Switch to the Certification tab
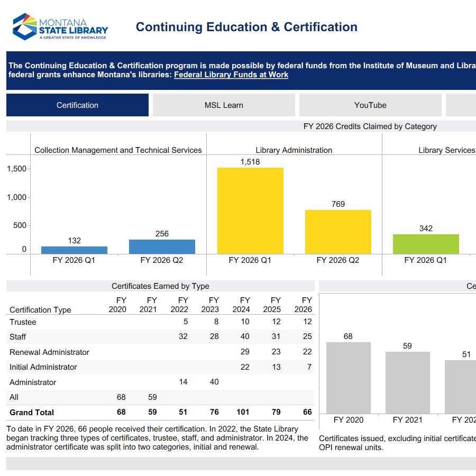Viewport: 476px width, 476px height. [x=77, y=105]
